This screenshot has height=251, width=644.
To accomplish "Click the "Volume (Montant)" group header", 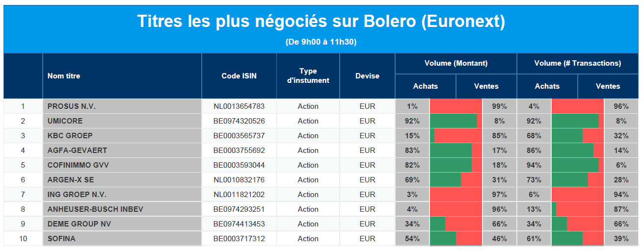I will (x=456, y=63).
